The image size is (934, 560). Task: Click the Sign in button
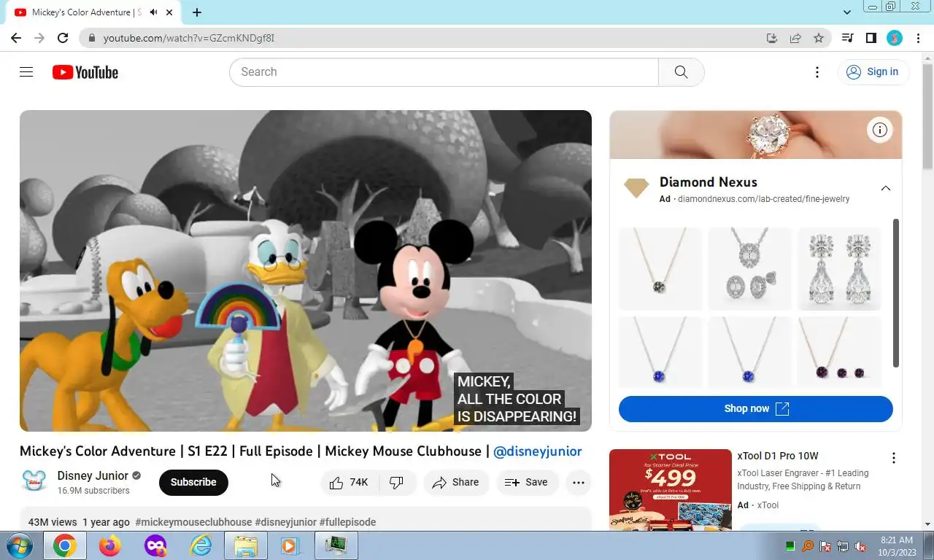tap(873, 71)
